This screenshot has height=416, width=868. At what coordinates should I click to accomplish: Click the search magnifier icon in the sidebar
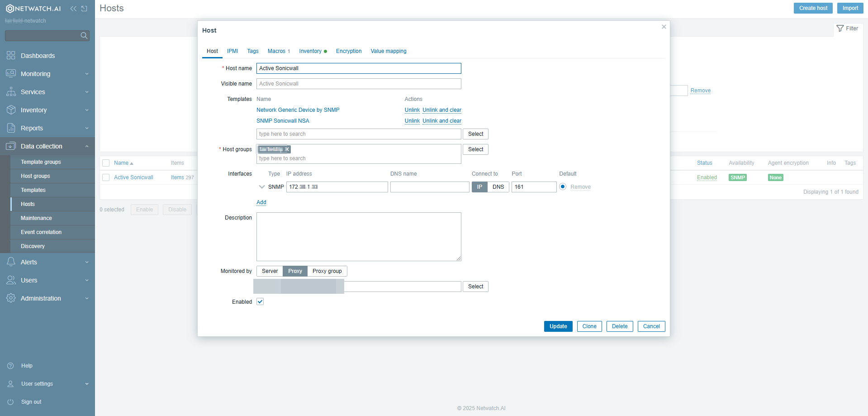tap(84, 35)
